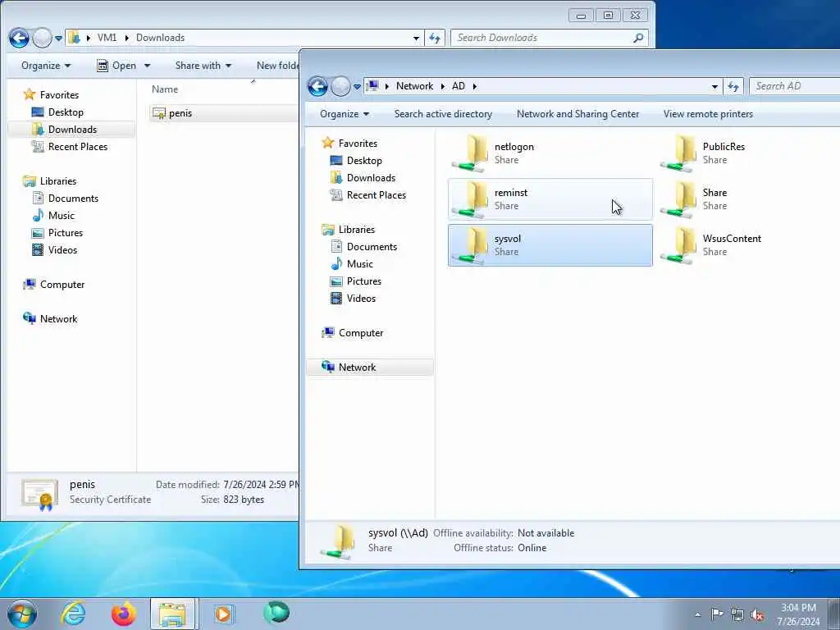This screenshot has width=840, height=630.
Task: Click Windows Explorer taskbar button
Action: coord(173,614)
